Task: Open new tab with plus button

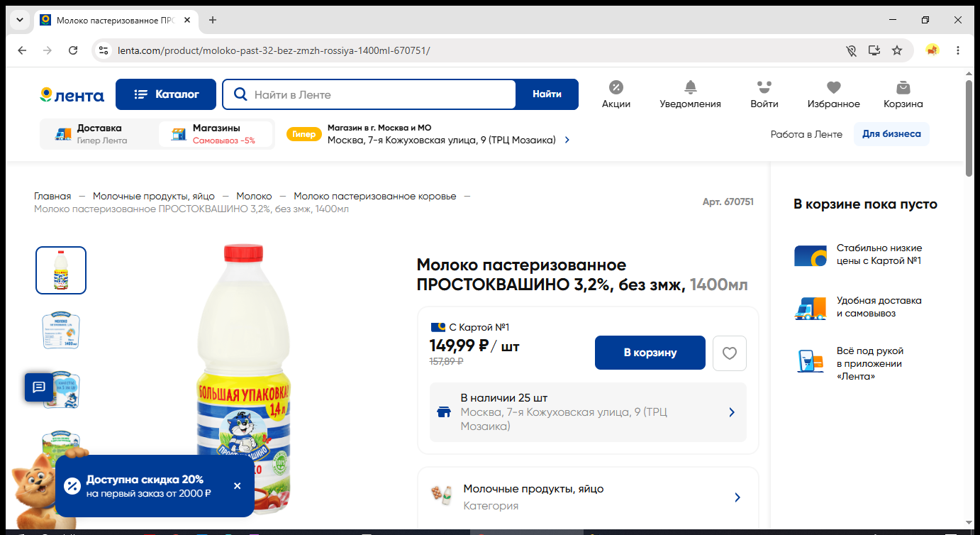Action: pos(213,20)
